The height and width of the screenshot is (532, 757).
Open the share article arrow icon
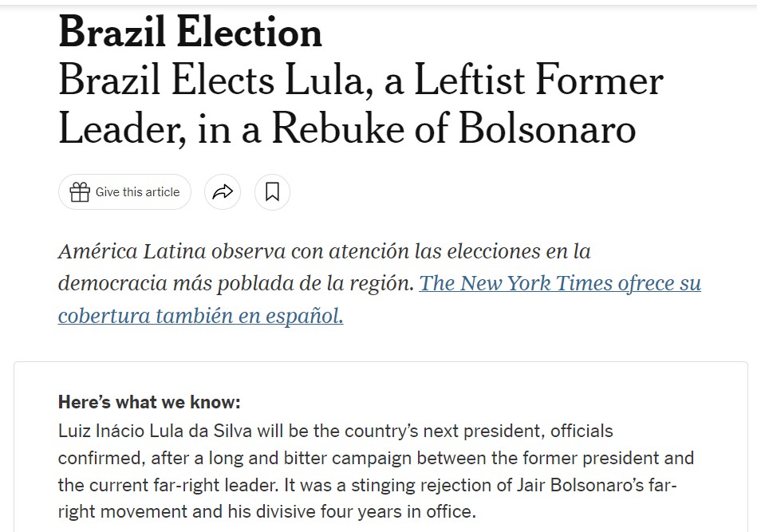click(x=223, y=192)
